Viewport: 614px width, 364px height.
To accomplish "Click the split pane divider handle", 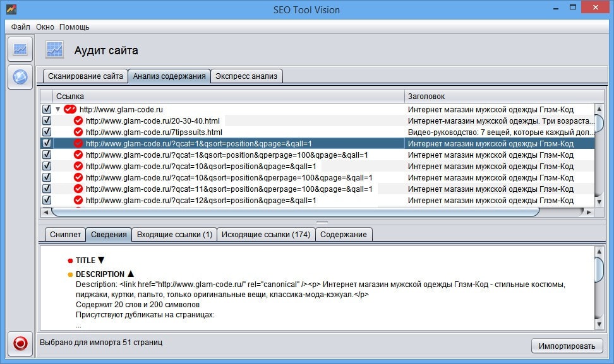I will click(322, 221).
